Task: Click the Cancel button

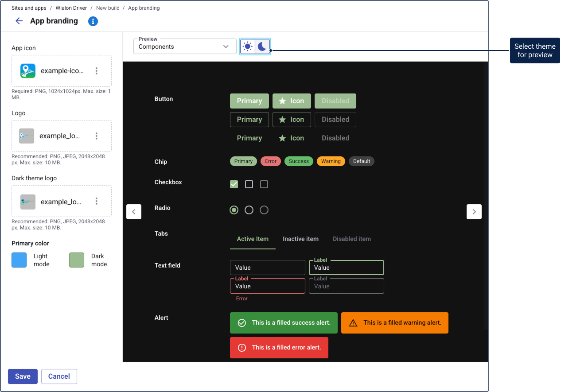Action: click(59, 376)
